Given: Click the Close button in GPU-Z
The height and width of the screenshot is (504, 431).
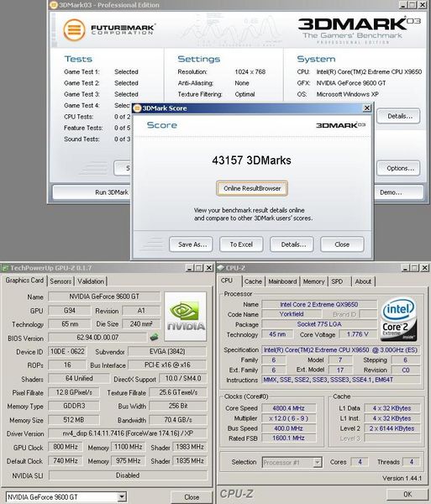Looking at the screenshot, I should click(x=192, y=497).
